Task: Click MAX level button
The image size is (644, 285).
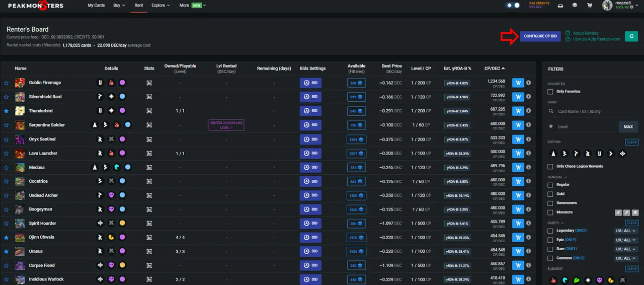Action: click(628, 127)
